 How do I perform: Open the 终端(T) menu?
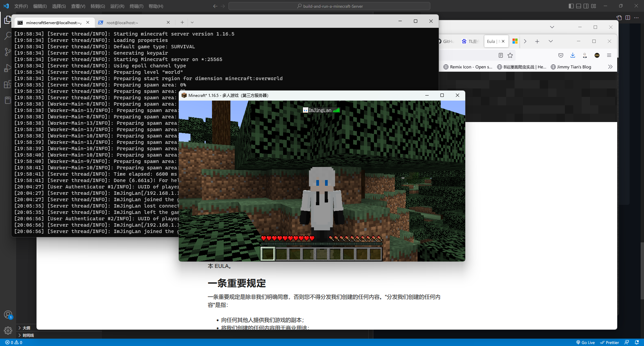137,6
